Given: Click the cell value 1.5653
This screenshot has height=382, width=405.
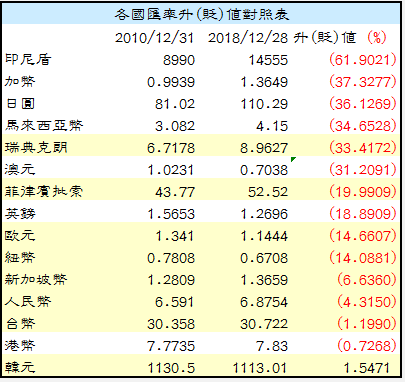Looking at the screenshot, I should click(171, 214).
